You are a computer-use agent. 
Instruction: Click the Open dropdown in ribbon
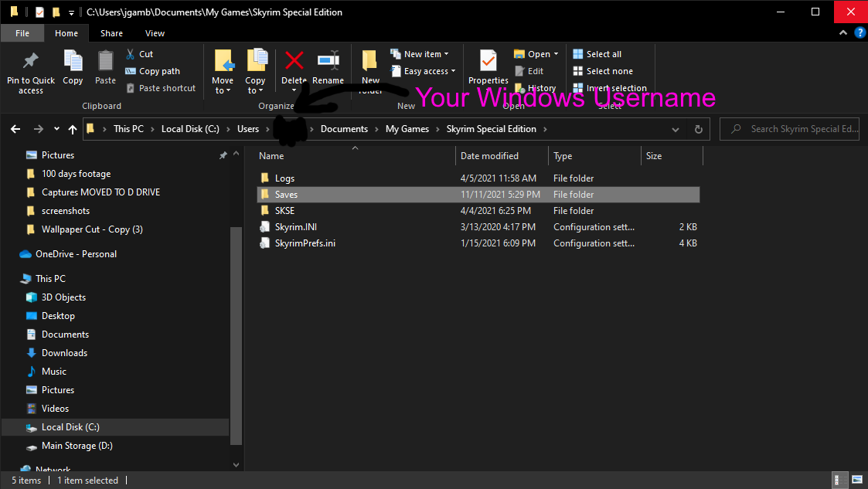pyautogui.click(x=536, y=54)
